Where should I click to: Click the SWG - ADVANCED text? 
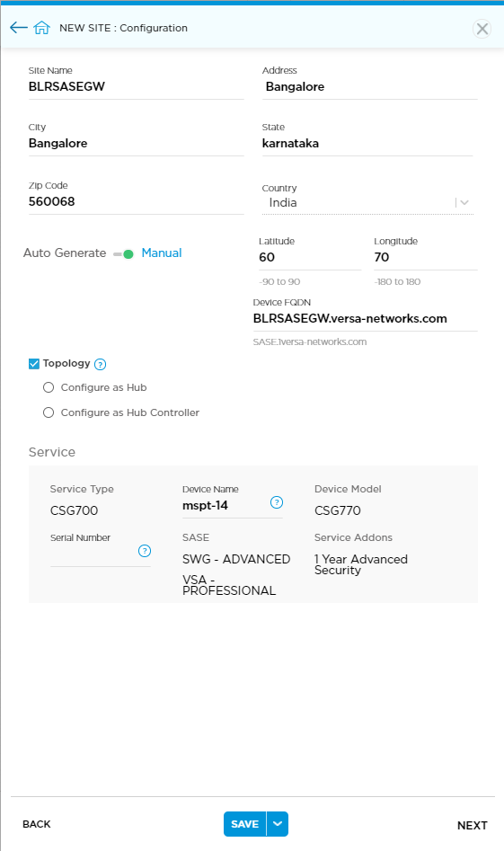[x=236, y=559]
